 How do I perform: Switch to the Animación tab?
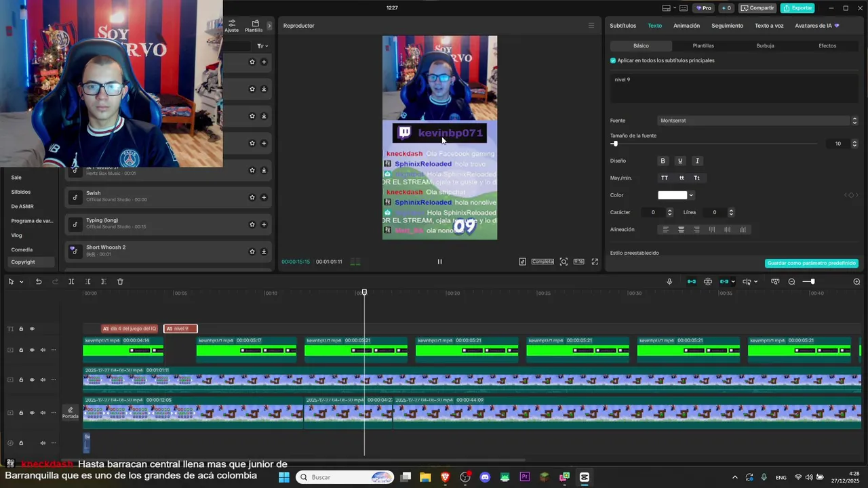(686, 26)
